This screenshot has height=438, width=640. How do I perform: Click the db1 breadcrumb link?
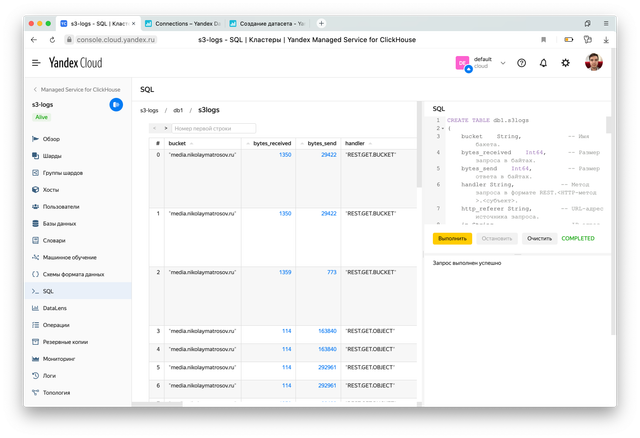(x=178, y=110)
